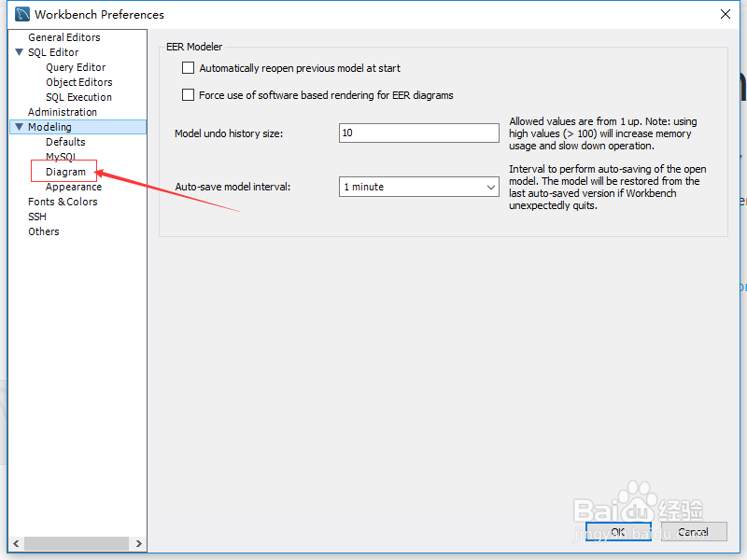747x560 pixels.
Task: Collapse the SQL Editor tree node
Action: (19, 52)
